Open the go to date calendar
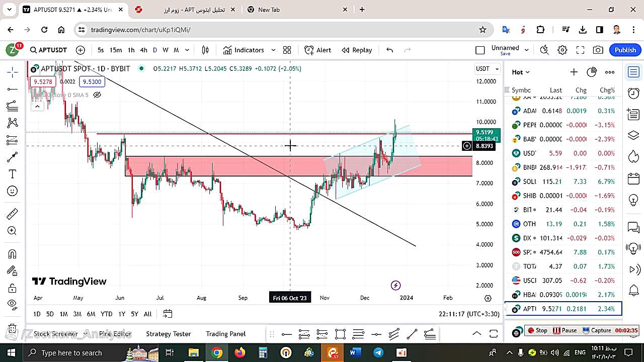 [x=168, y=314]
